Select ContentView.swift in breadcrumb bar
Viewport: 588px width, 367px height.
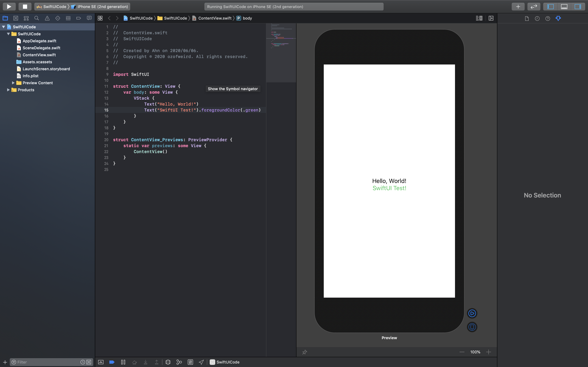click(x=215, y=18)
